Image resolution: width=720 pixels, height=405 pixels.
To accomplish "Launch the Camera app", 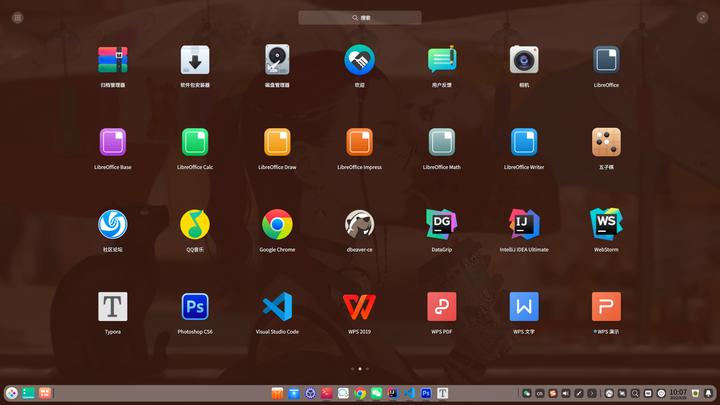I will click(523, 60).
